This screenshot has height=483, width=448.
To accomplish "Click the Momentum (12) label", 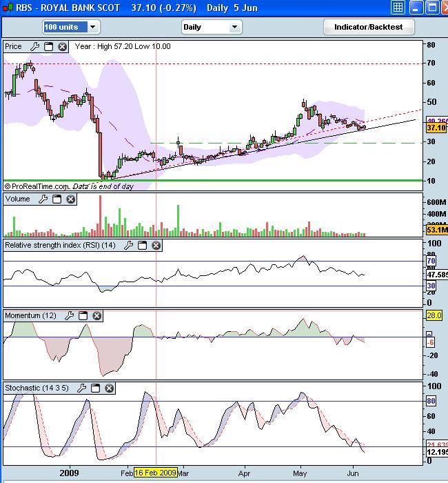I will (x=31, y=316).
